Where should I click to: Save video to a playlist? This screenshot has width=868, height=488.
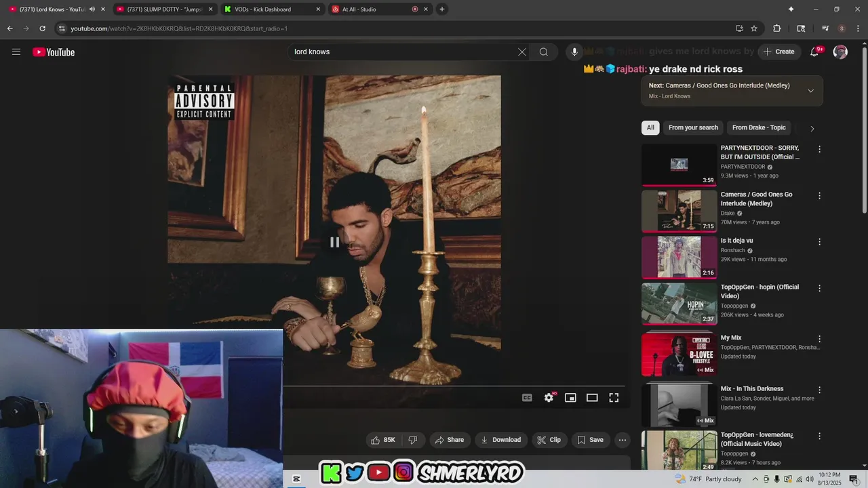[x=590, y=440]
